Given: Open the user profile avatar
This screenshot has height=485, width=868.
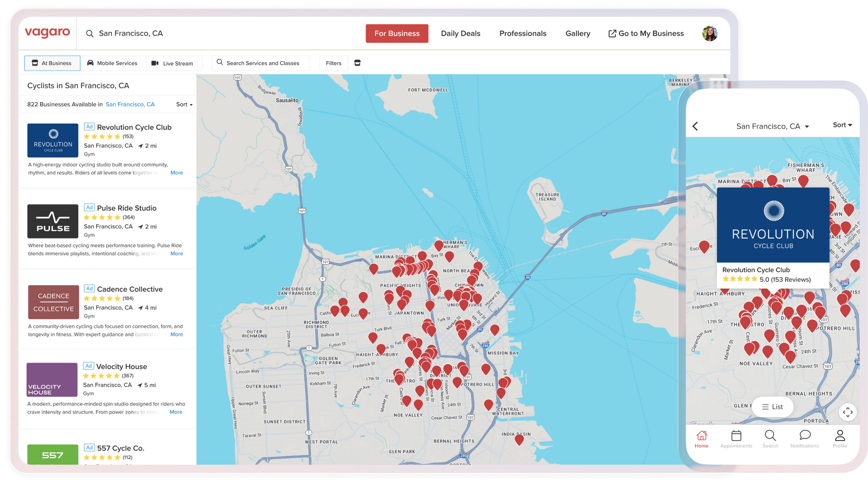Looking at the screenshot, I should (x=709, y=33).
